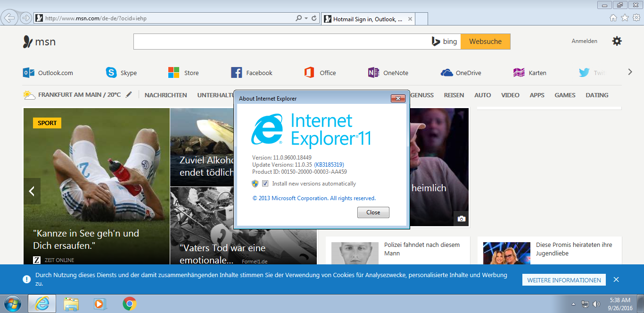Click the Close button in About dialog
The width and height of the screenshot is (644, 313).
coord(373,212)
